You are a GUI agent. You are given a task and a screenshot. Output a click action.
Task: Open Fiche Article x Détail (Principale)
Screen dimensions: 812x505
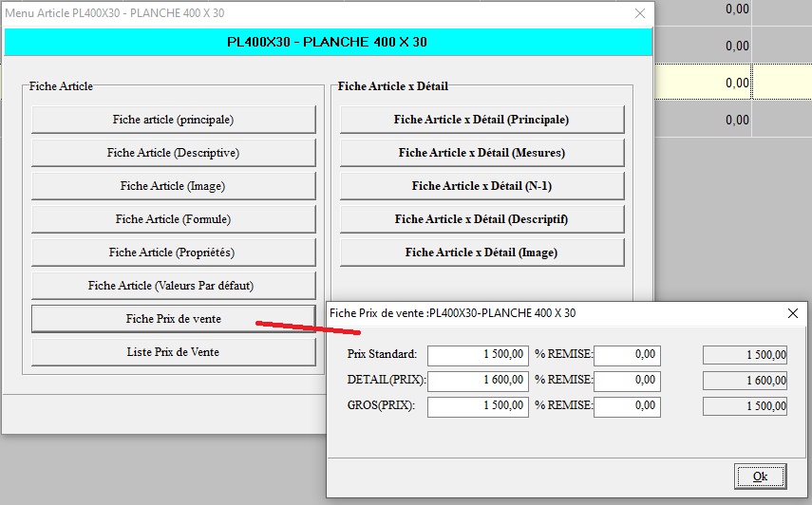click(482, 120)
